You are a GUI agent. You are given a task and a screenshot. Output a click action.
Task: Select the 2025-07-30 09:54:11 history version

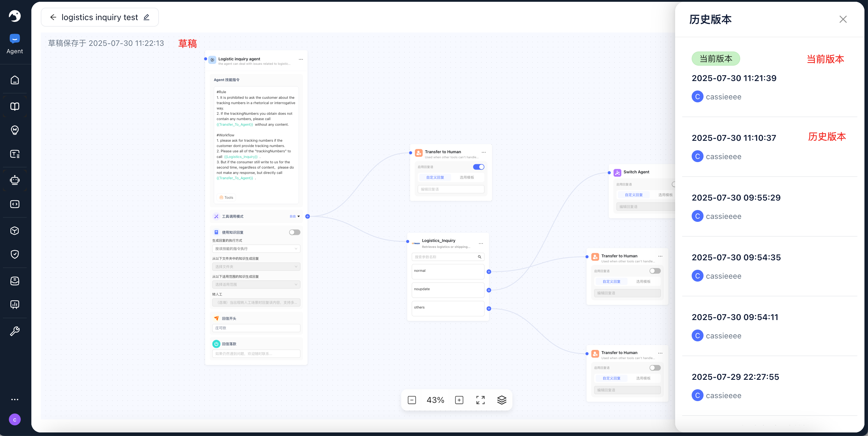pos(769,326)
